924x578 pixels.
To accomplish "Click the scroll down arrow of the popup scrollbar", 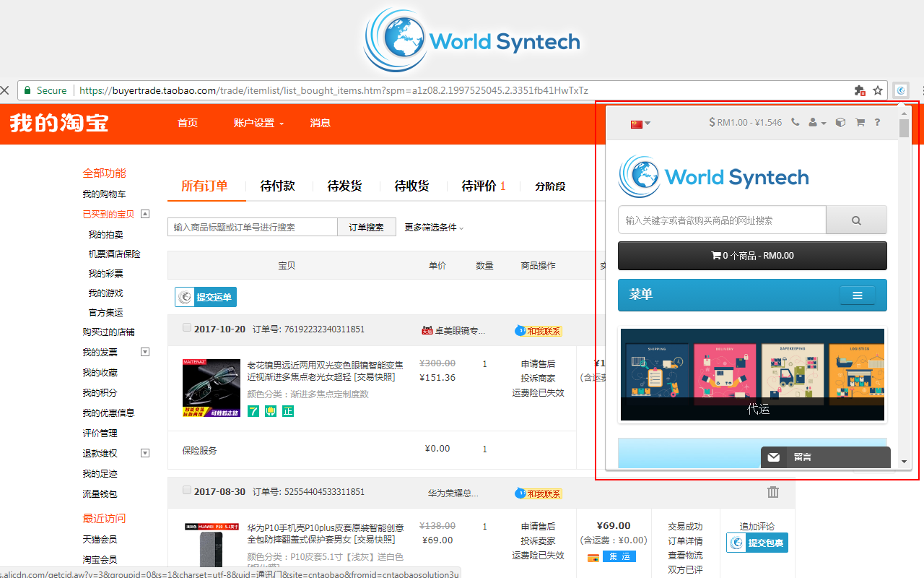I will (904, 462).
